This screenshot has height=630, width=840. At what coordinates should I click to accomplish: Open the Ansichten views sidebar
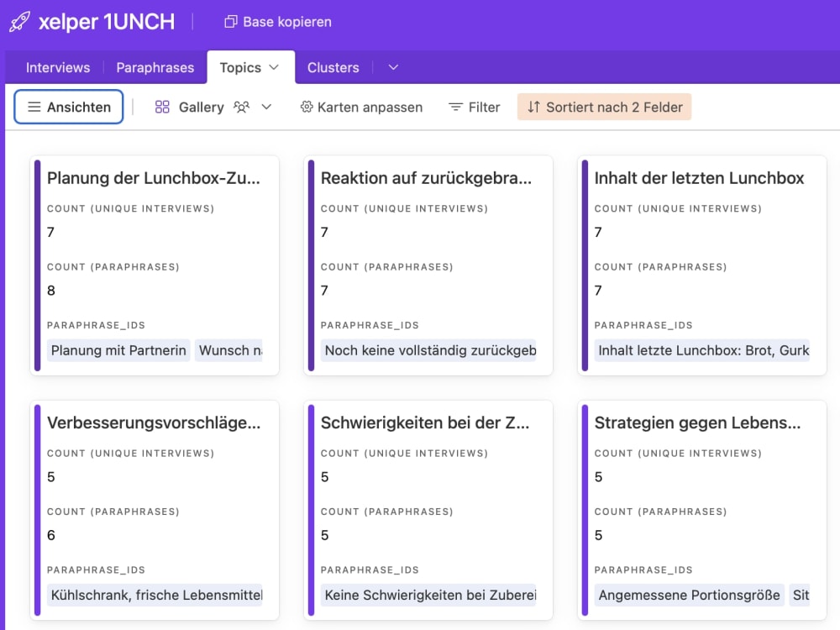tap(69, 108)
